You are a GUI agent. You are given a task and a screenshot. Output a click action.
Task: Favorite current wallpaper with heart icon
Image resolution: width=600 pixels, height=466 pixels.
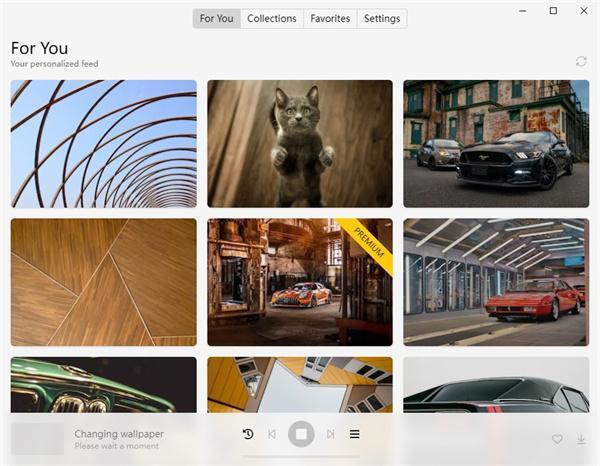[557, 439]
